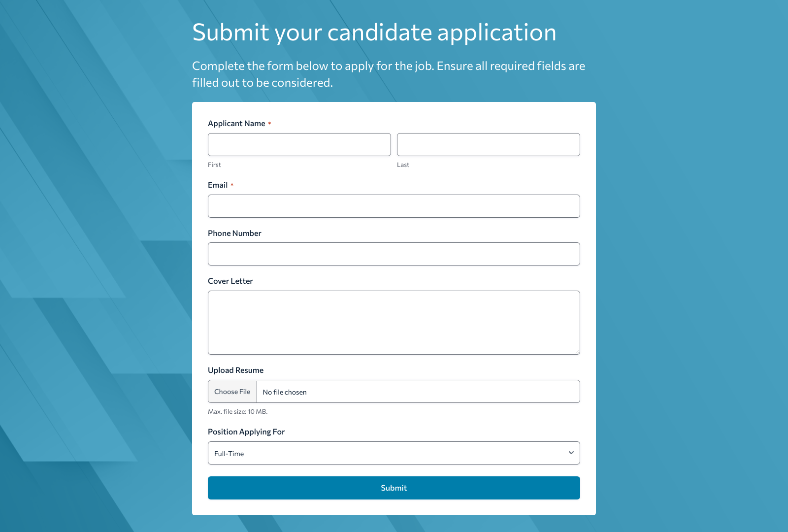The image size is (788, 532).
Task: Click the First name input field
Action: coord(299,144)
